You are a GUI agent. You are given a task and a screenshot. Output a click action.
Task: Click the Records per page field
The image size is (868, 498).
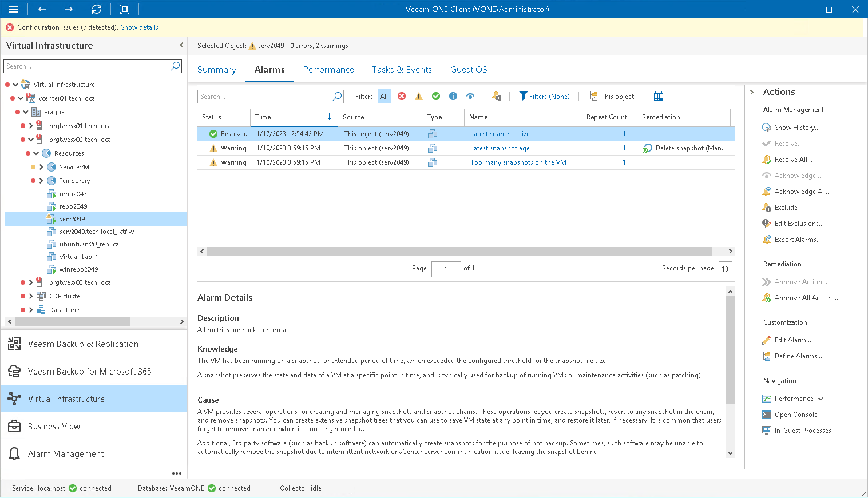coord(725,269)
